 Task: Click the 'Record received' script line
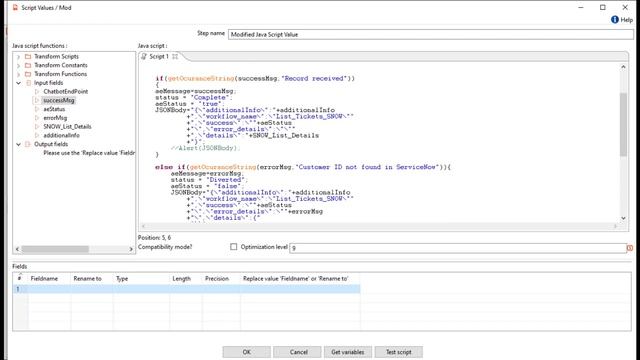(x=255, y=78)
